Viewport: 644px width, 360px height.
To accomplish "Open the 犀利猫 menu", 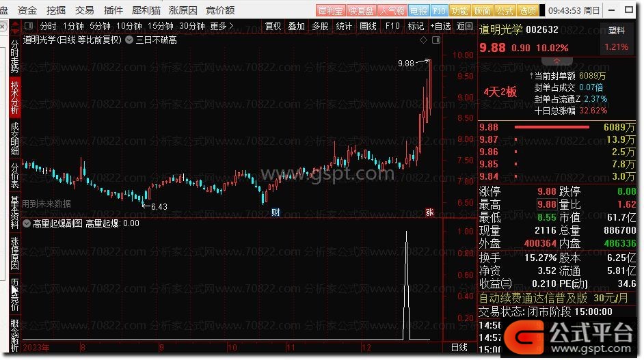I will 146,10.
